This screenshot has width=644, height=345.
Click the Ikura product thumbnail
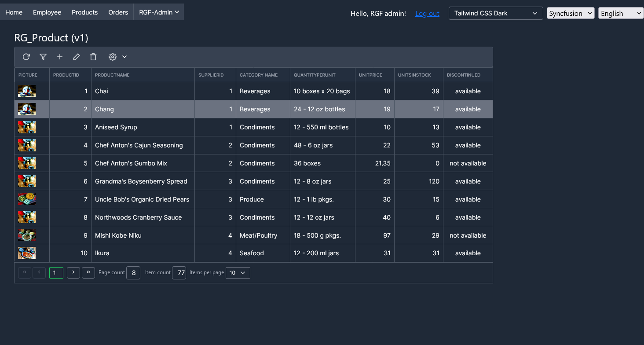point(27,253)
